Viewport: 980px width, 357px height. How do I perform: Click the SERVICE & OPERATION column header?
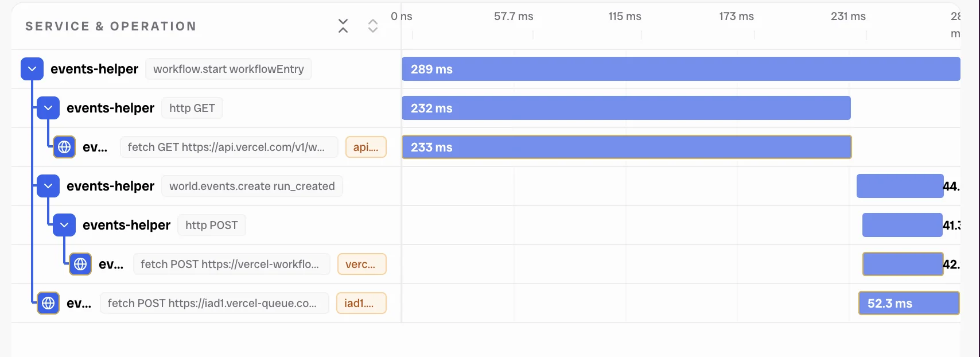[111, 26]
